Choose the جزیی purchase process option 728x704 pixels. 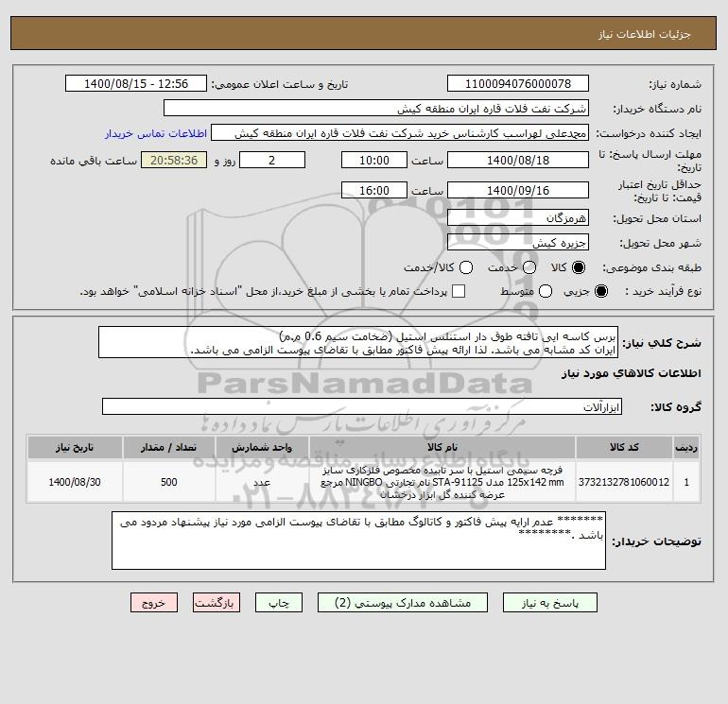(x=600, y=291)
